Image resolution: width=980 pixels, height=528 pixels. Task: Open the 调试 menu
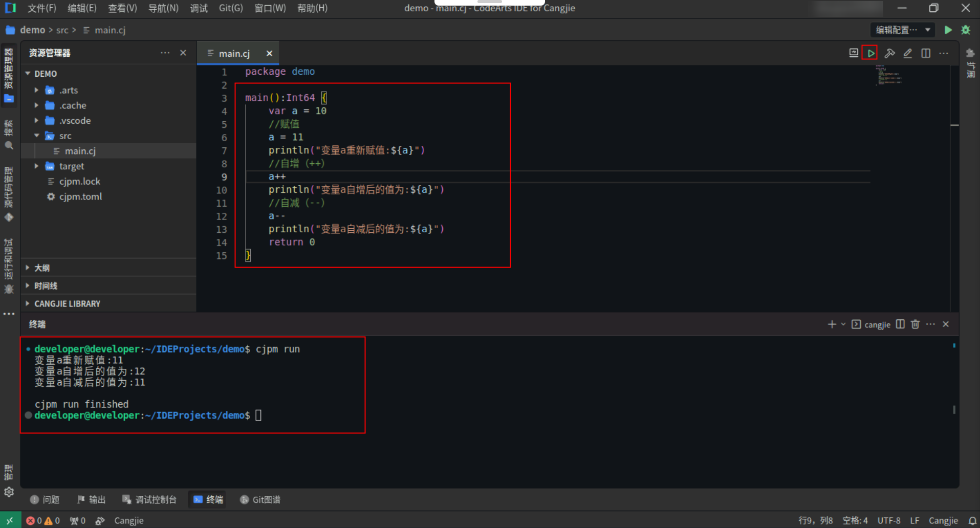[199, 8]
